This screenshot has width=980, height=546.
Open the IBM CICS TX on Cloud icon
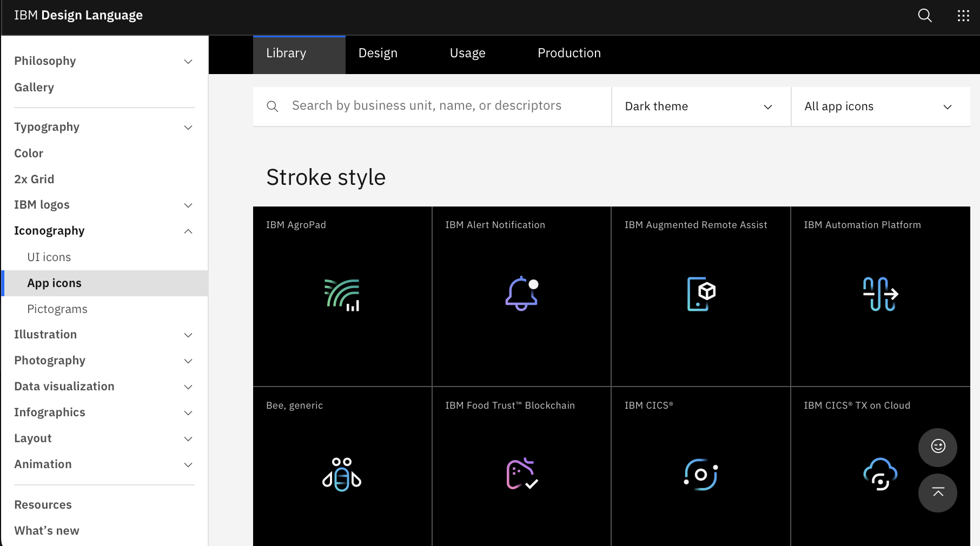pos(880,475)
